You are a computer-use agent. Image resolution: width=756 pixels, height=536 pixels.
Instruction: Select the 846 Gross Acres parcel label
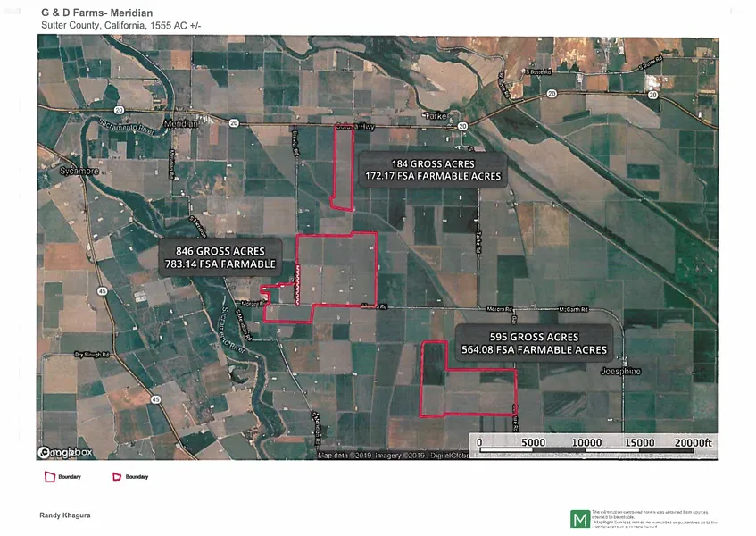[x=220, y=257]
